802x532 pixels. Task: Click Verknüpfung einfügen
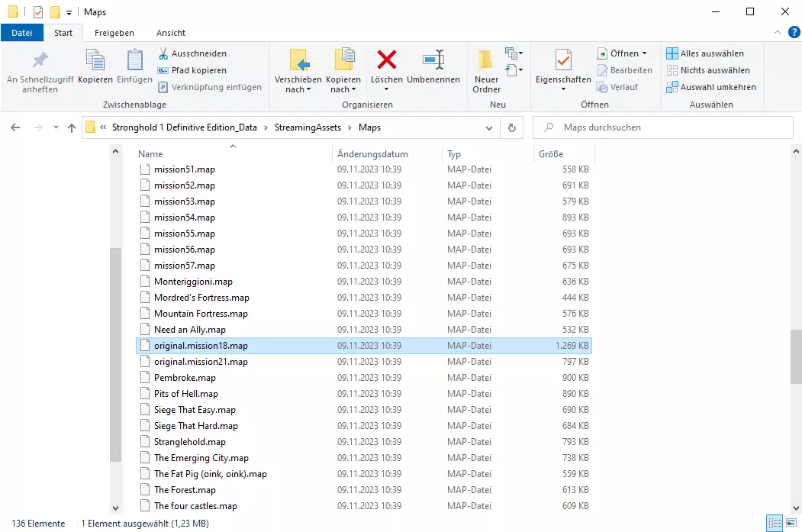(x=210, y=87)
